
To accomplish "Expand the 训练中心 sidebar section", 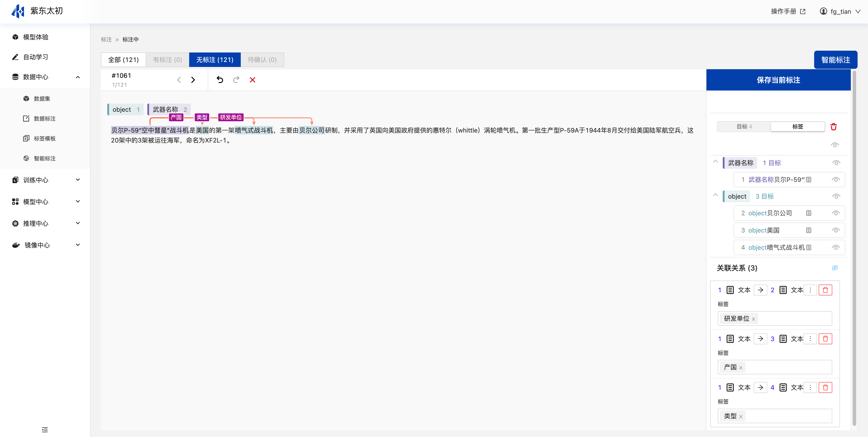I will pos(78,180).
